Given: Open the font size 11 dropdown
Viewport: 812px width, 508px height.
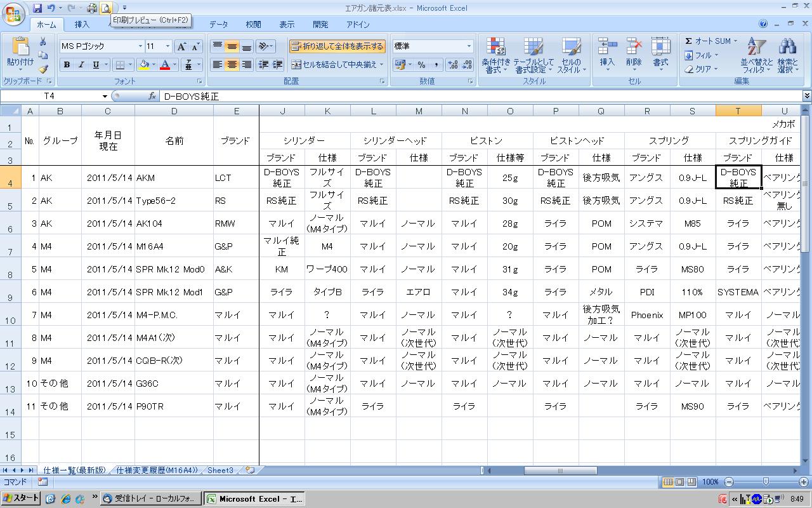Looking at the screenshot, I should coord(167,46).
